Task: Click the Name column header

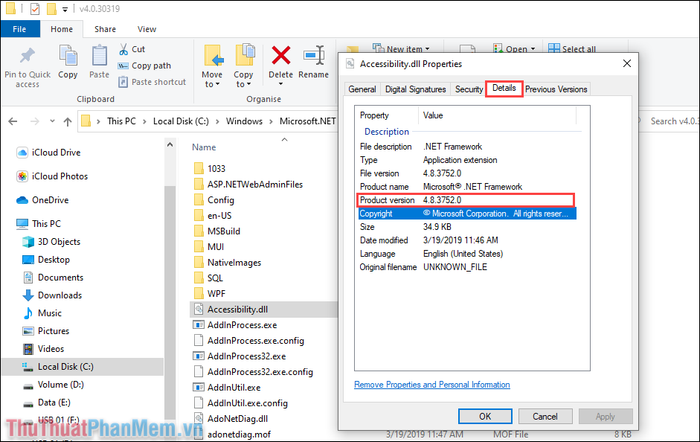Action: point(204,147)
